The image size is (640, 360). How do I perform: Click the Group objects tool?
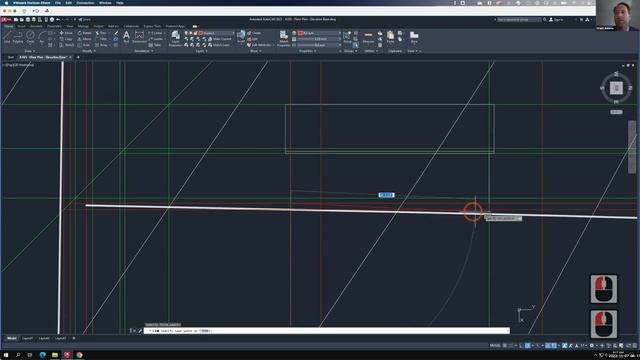tap(347, 37)
